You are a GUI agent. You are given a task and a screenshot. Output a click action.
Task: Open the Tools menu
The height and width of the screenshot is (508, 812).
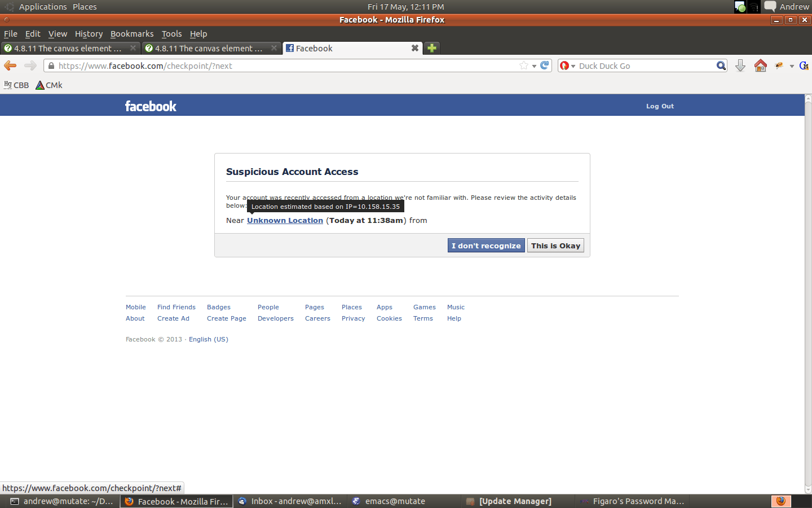(172, 34)
